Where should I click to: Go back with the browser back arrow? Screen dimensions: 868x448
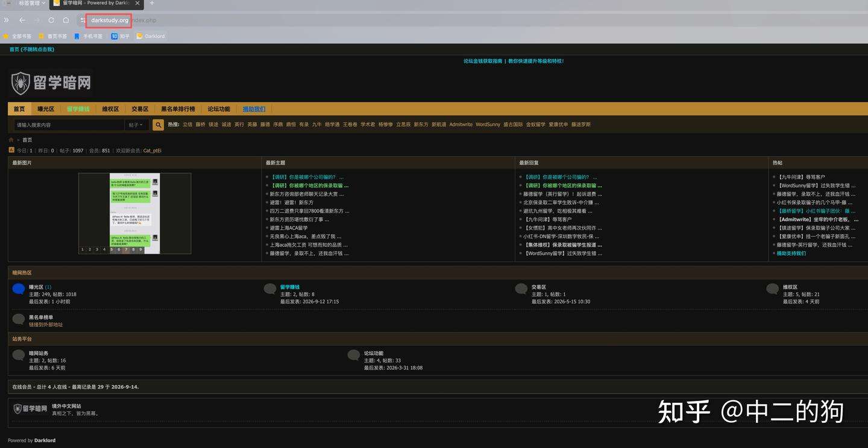[22, 20]
